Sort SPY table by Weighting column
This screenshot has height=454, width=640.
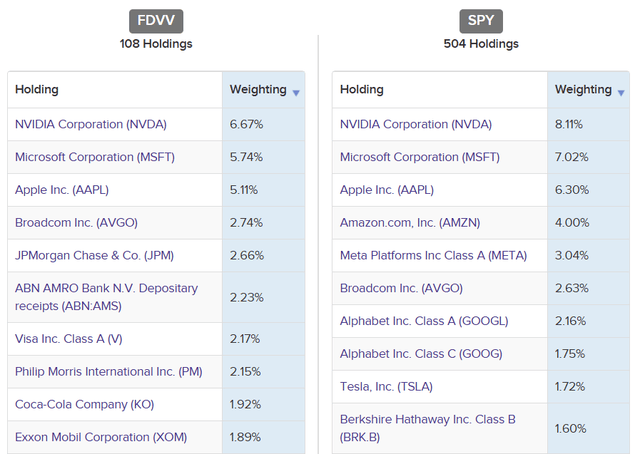coord(583,90)
